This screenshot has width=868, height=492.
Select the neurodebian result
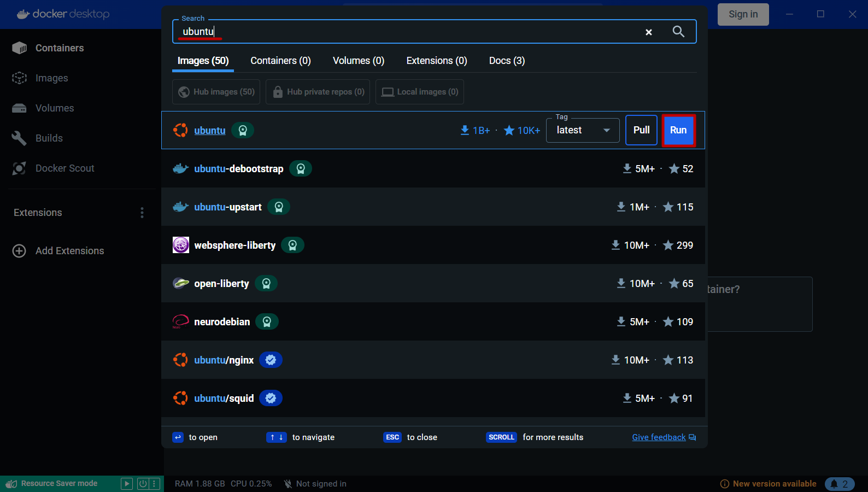click(433, 321)
